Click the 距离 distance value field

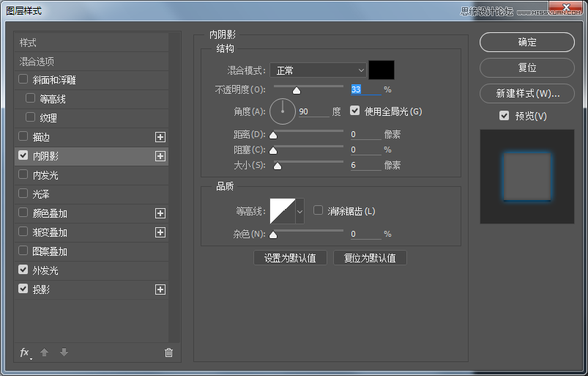365,134
